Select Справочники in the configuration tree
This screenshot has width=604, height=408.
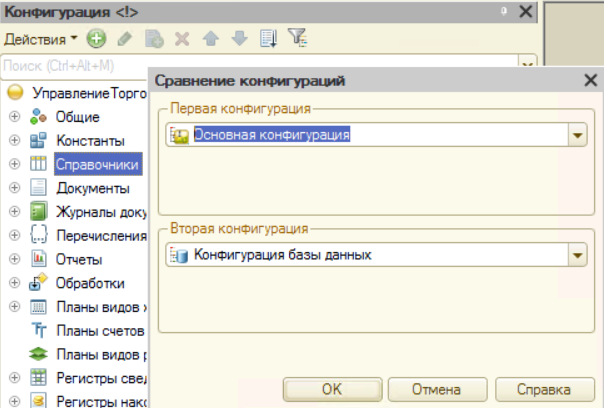(x=97, y=164)
